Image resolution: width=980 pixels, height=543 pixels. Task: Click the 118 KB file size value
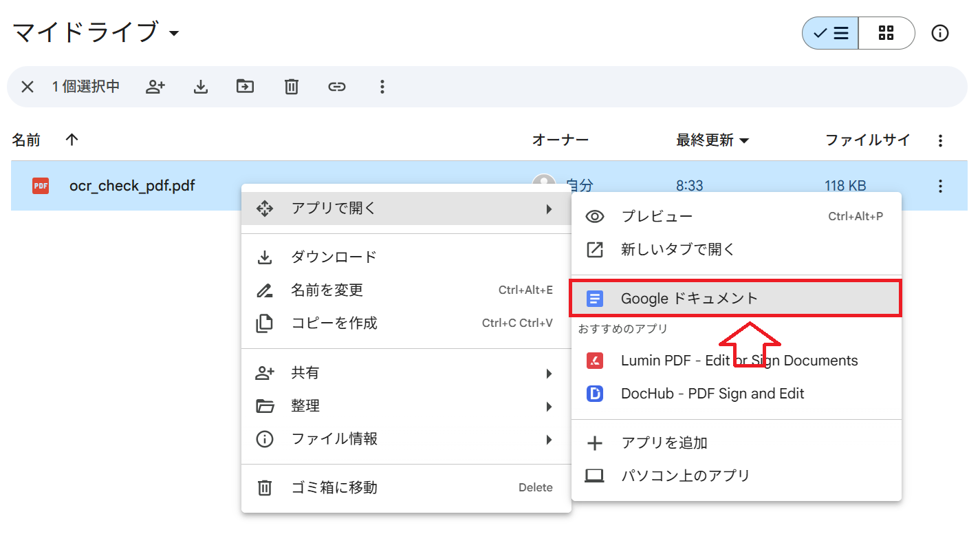pyautogui.click(x=845, y=186)
